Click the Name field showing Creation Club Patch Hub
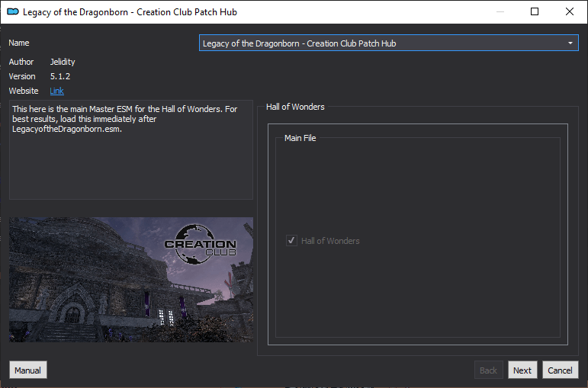The image size is (588, 388). click(x=388, y=43)
